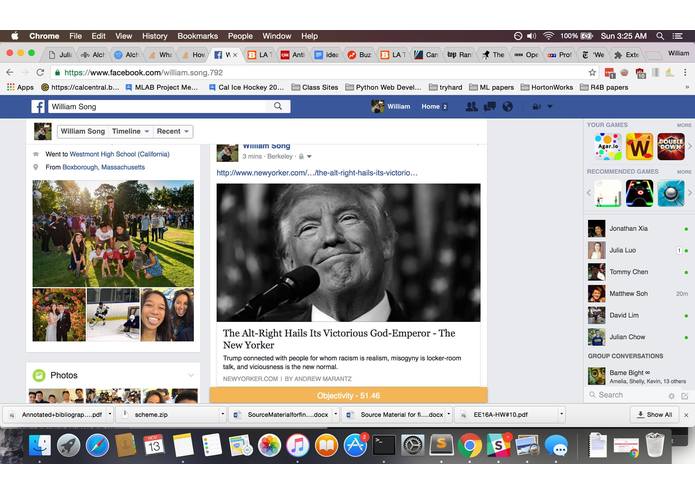Image resolution: width=695 pixels, height=494 pixels.
Task: Open Apps shortcut in bookmarks bar
Action: coord(20,87)
